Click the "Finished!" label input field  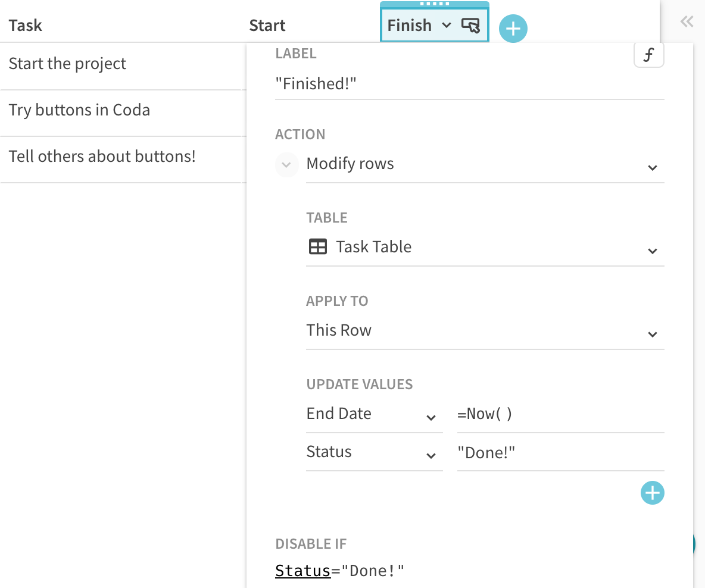point(469,84)
